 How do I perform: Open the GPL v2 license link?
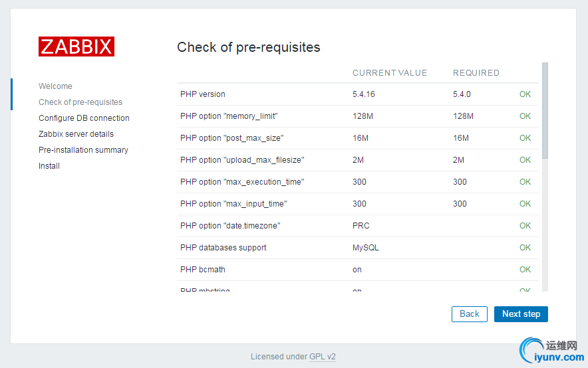tap(323, 357)
